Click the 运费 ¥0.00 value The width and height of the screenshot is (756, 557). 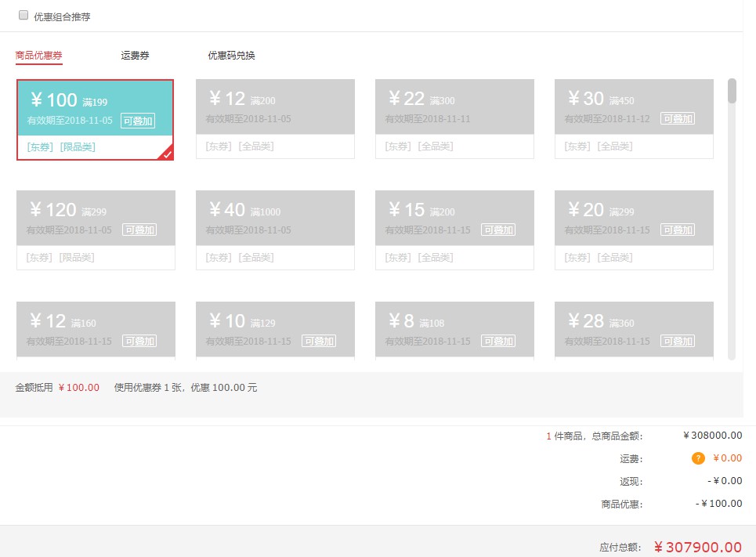pos(728,458)
